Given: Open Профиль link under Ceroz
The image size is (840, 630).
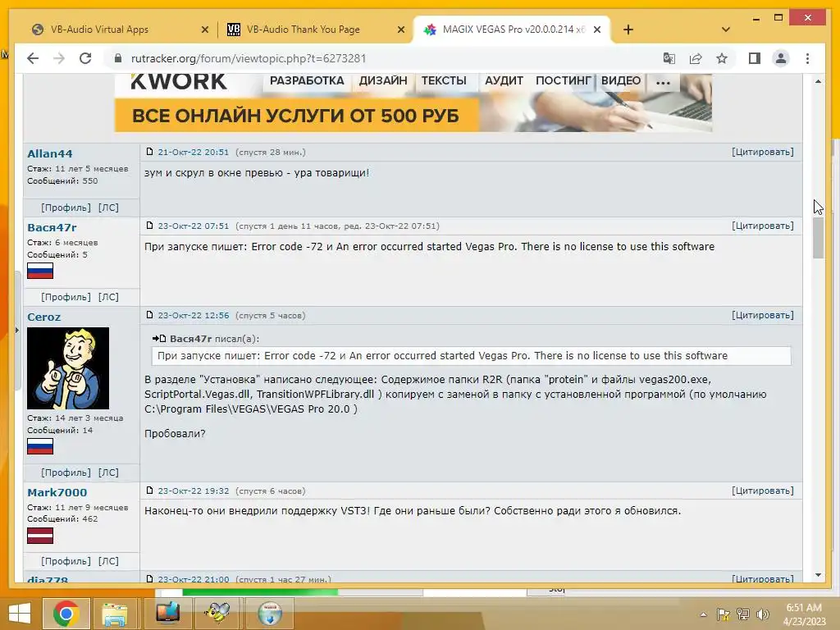Looking at the screenshot, I should pos(66,472).
